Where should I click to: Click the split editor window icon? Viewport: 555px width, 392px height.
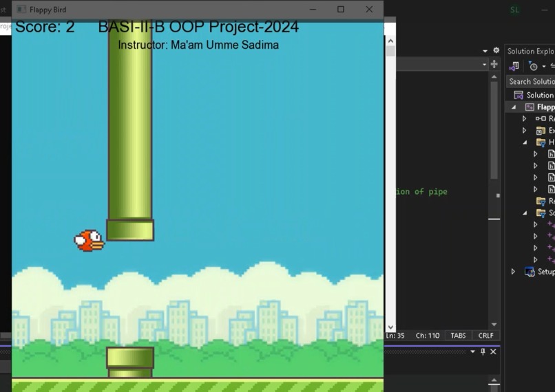[x=494, y=65]
